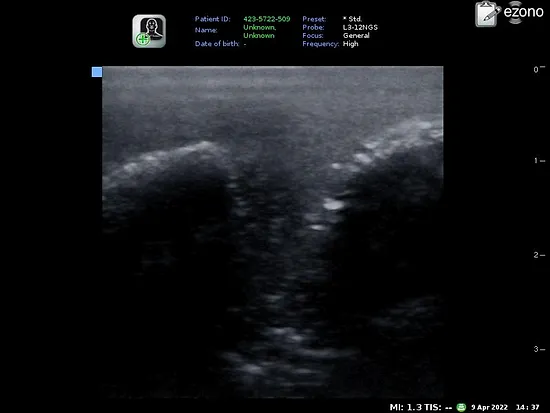The width and height of the screenshot is (550, 413).
Task: Open the Focus setting showing General
Action: [x=356, y=35]
